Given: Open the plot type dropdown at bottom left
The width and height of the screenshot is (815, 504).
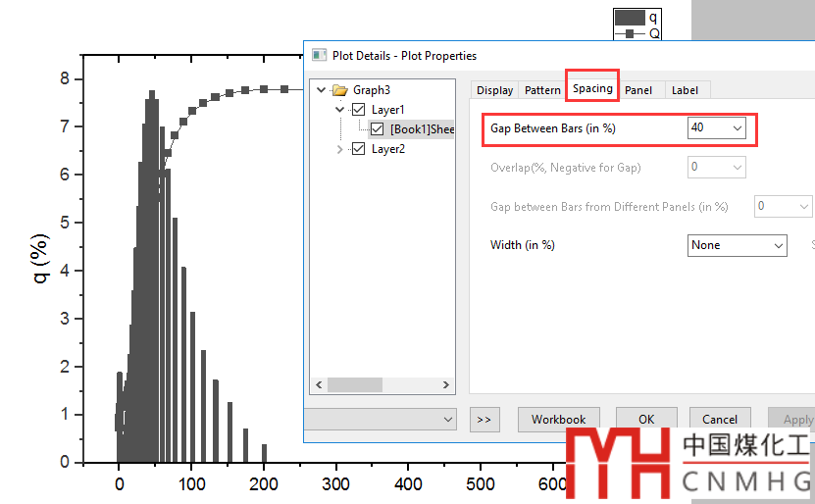Looking at the screenshot, I should (x=380, y=420).
